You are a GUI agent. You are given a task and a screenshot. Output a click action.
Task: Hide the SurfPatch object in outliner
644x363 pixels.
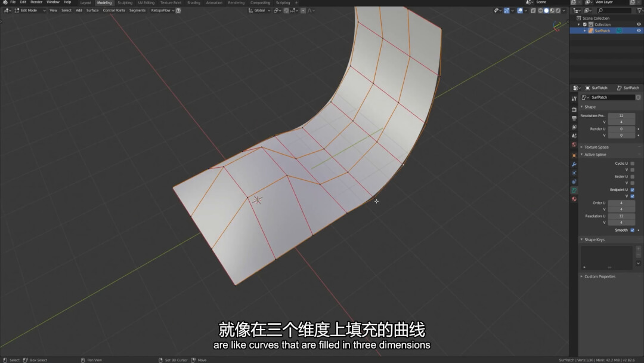pyautogui.click(x=639, y=31)
